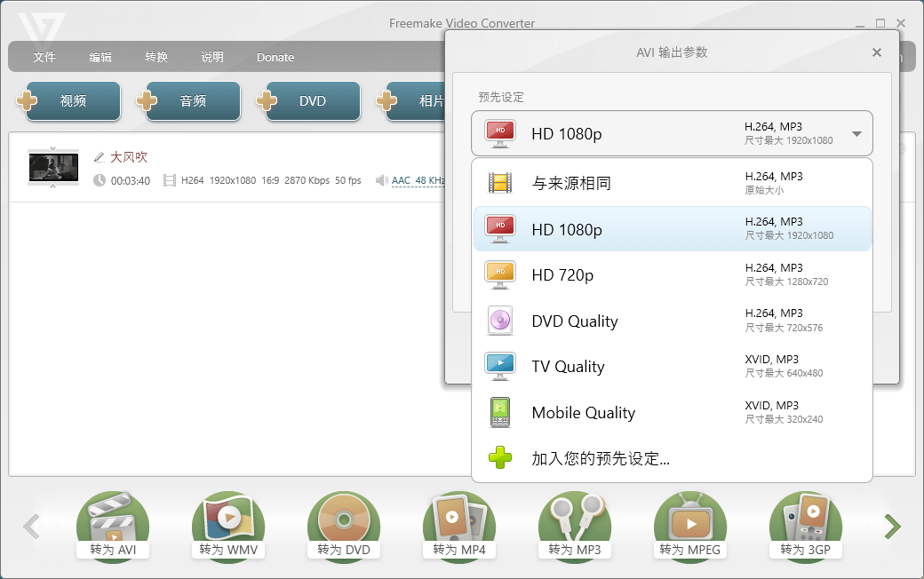
Task: Click the 大风吹 video thumbnail
Action: click(53, 168)
